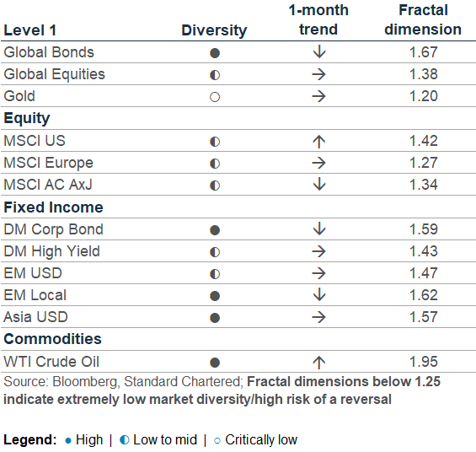
Task: Click the 1-month trend column header
Action: 318,19
